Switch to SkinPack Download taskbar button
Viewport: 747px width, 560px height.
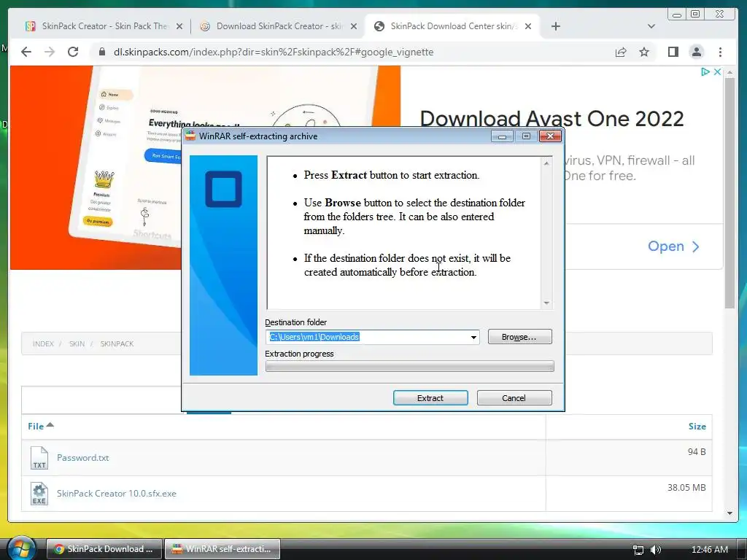tap(104, 549)
